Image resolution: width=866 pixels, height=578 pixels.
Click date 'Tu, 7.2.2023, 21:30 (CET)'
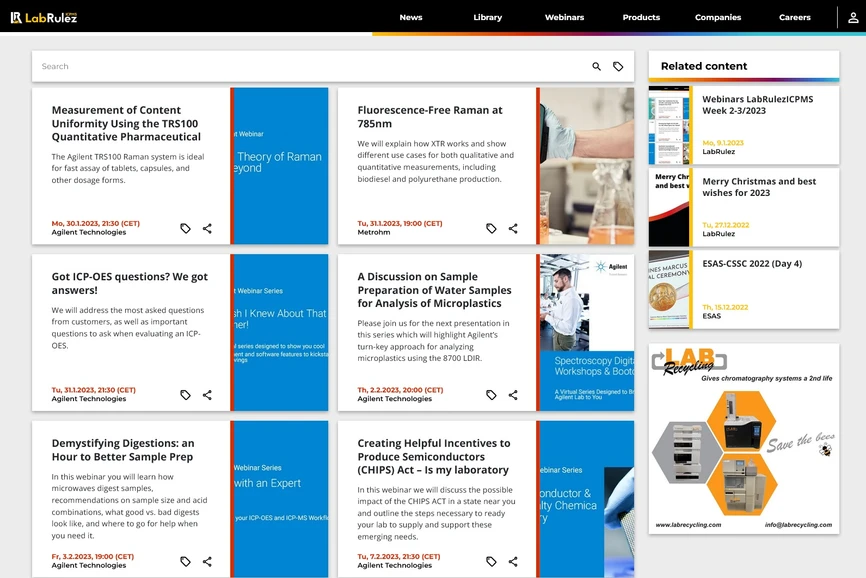(x=399, y=556)
